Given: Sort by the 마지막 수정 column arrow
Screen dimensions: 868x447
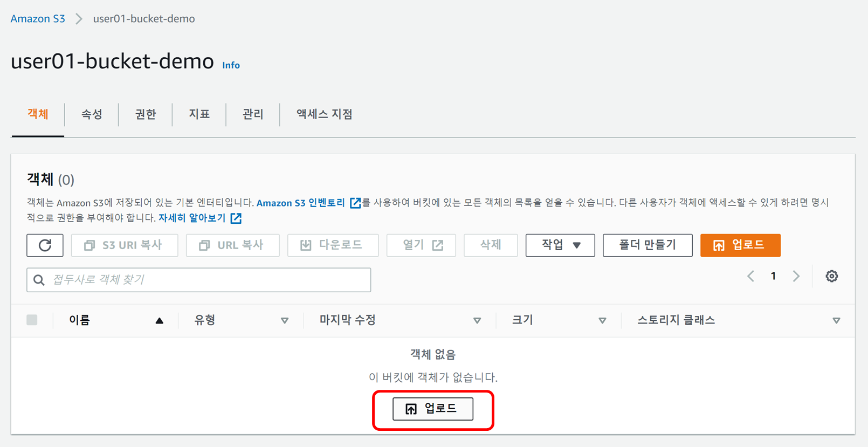Looking at the screenshot, I should (477, 321).
